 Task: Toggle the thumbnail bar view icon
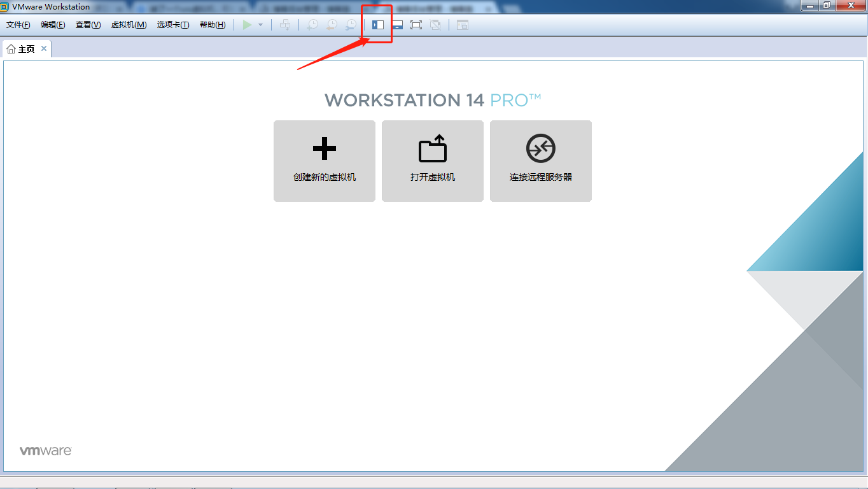(397, 25)
